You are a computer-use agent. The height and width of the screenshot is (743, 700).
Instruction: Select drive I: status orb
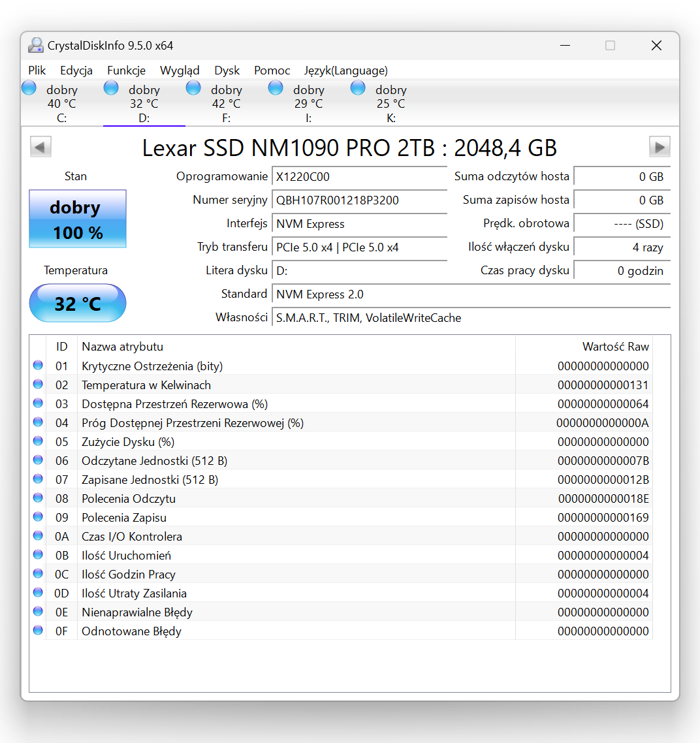[276, 88]
